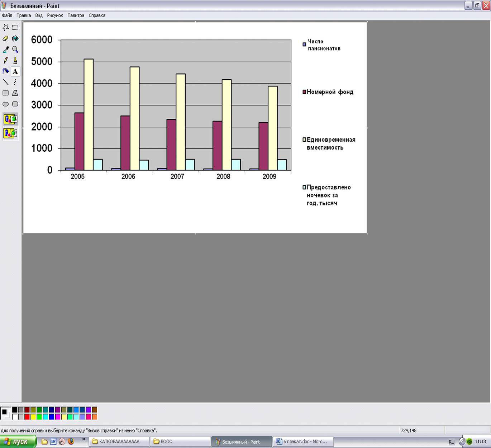Pick the Eyedropper color picker tool
Screen dimensions: 491x448
click(6, 49)
